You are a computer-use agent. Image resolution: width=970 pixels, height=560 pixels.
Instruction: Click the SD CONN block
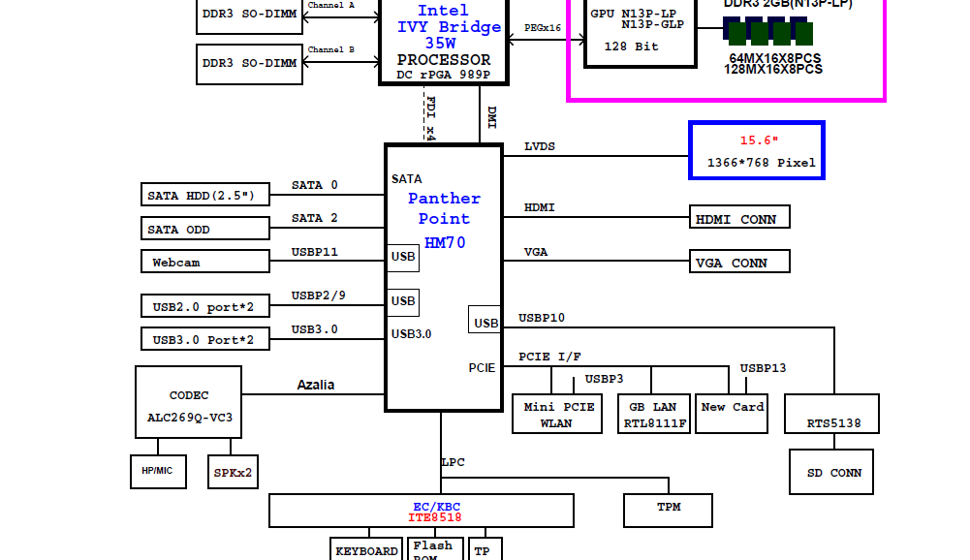tap(831, 472)
